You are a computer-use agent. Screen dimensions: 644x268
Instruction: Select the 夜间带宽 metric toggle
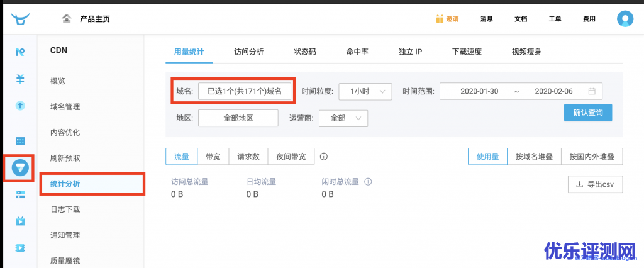click(x=291, y=157)
